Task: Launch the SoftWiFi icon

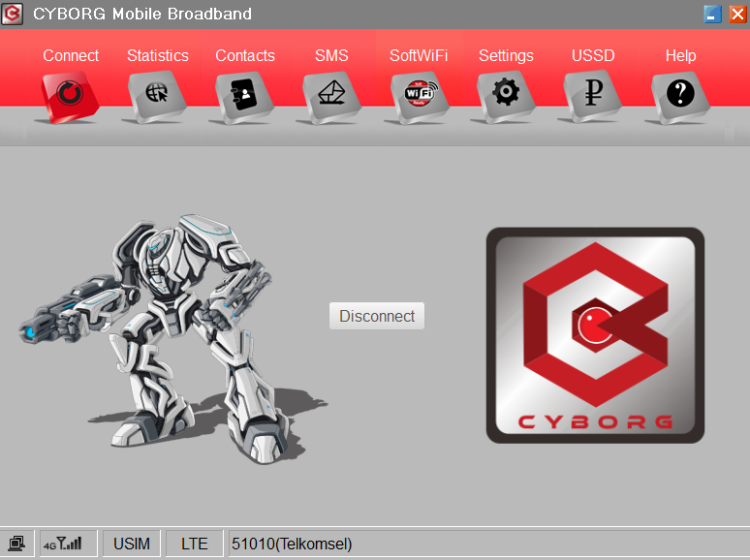Action: pos(419,97)
